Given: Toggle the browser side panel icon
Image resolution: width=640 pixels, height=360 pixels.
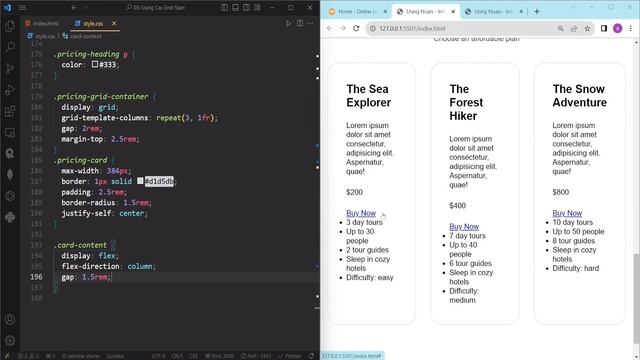Looking at the screenshot, I should [x=604, y=28].
